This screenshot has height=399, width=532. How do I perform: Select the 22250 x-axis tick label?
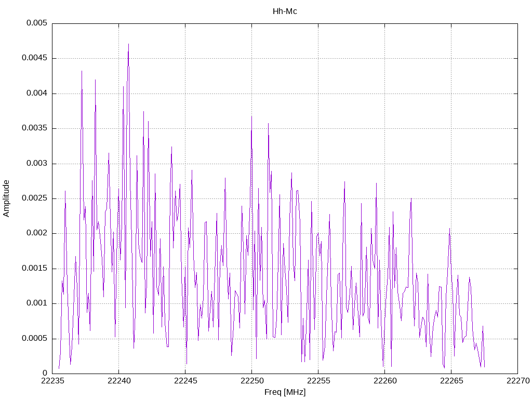[252, 381]
